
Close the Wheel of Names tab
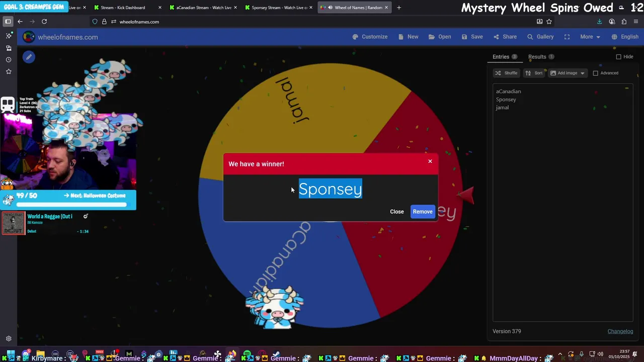[386, 8]
